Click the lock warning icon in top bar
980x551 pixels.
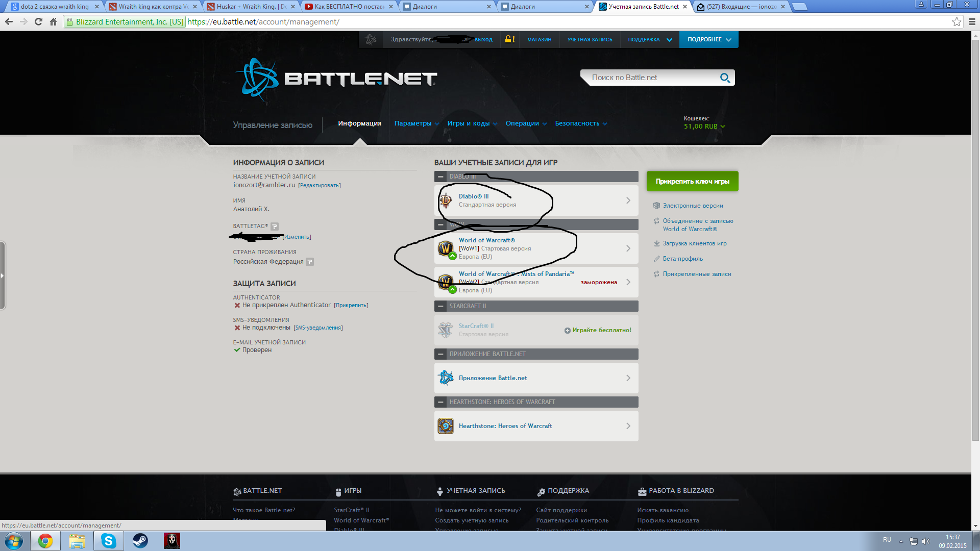(509, 39)
